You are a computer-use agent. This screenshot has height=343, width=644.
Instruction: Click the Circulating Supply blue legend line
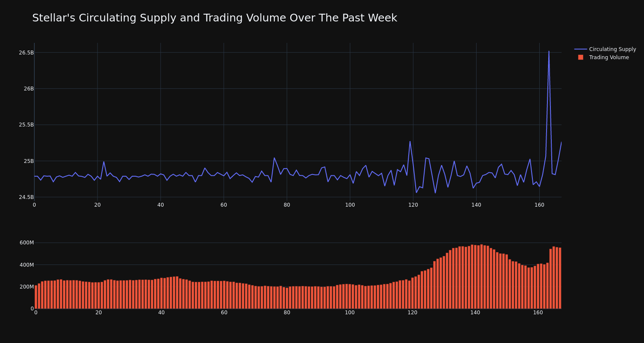click(x=580, y=49)
